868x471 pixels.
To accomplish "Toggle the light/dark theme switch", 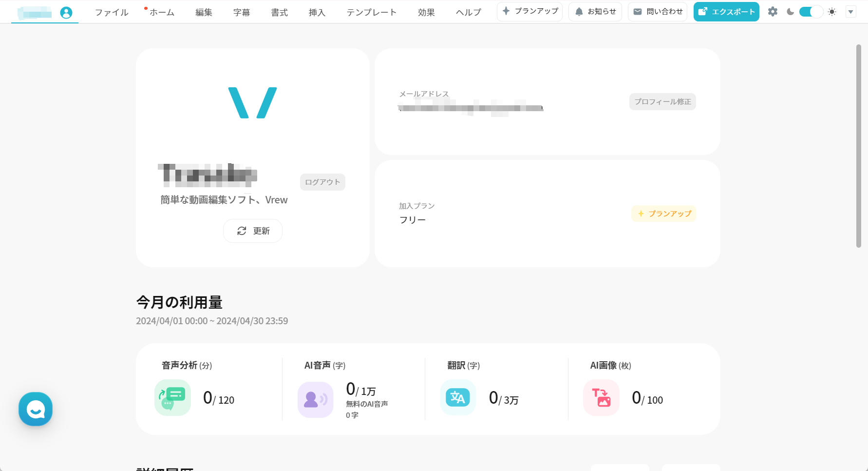I will (810, 11).
